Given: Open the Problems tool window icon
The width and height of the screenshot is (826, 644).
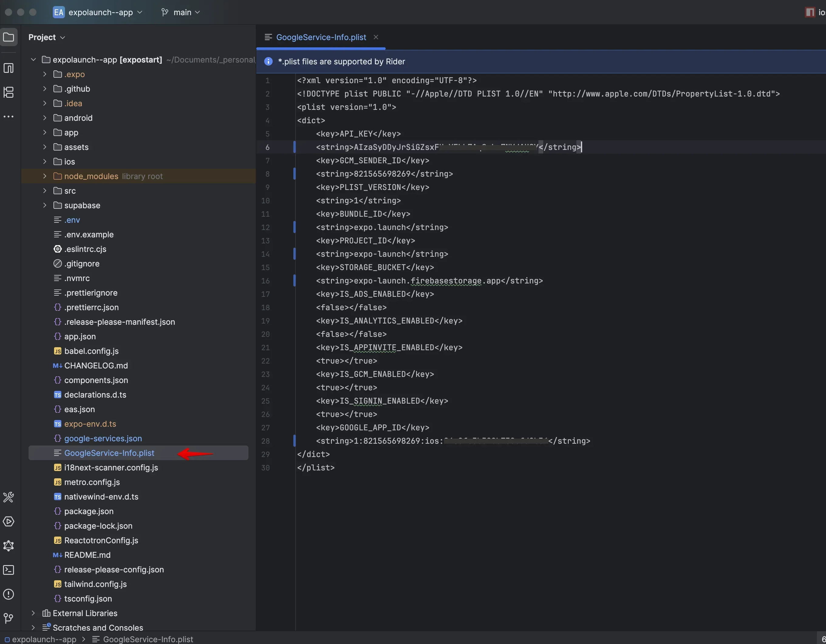Looking at the screenshot, I should (9, 594).
